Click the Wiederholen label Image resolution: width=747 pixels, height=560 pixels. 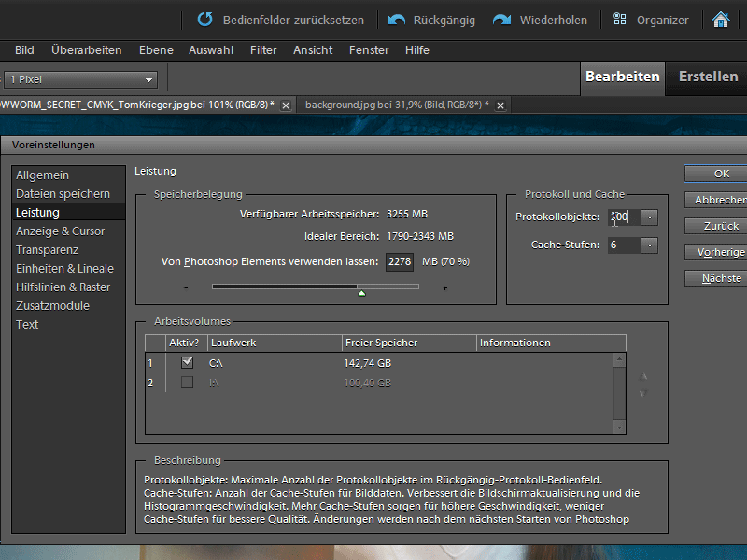(x=553, y=21)
